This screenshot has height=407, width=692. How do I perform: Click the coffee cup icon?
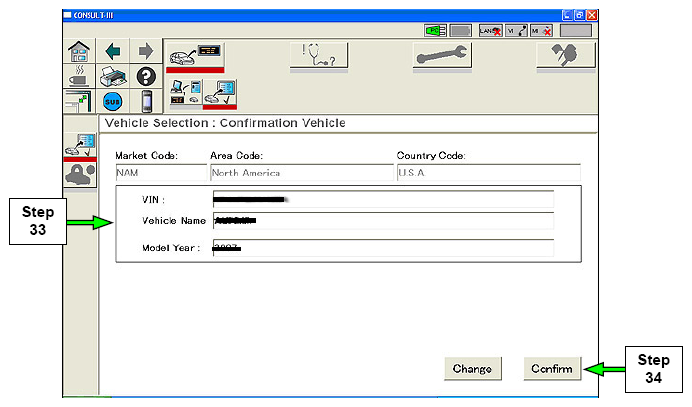coord(77,76)
